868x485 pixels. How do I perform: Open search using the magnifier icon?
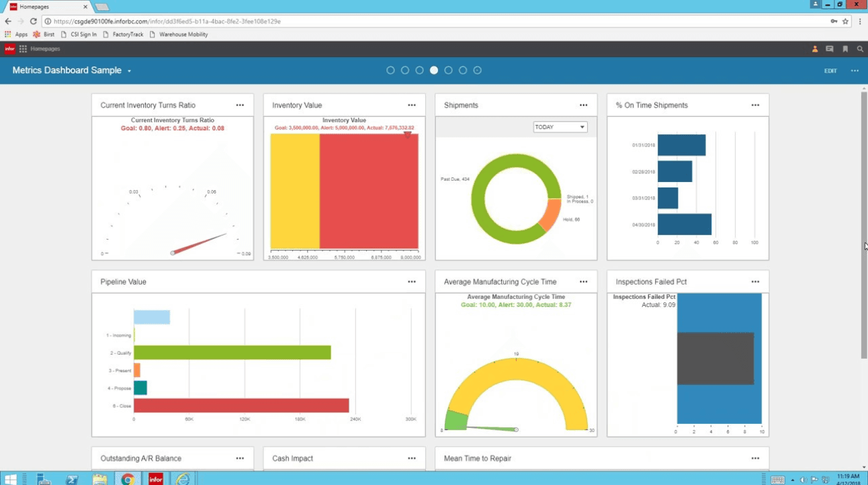pos(859,48)
